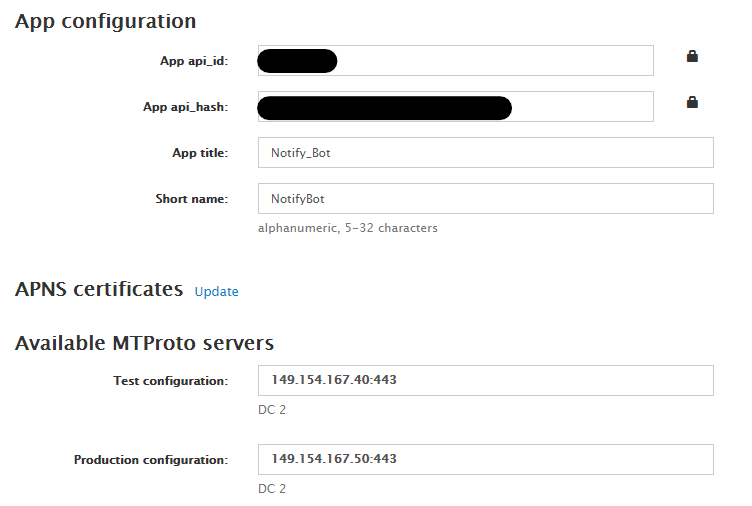Open the APNS certificates Update link
The width and height of the screenshot is (752, 506).
(216, 292)
